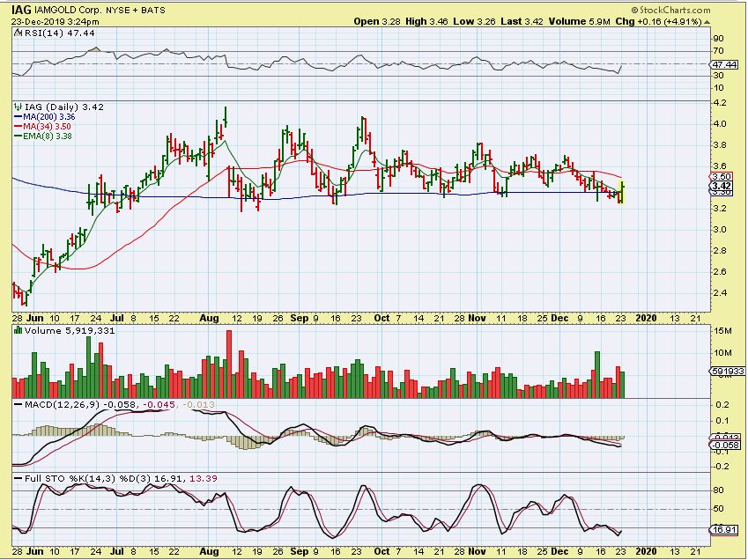Click the green EMA(8) legend line
Viewport: 748px width, 560px height.
[19, 136]
